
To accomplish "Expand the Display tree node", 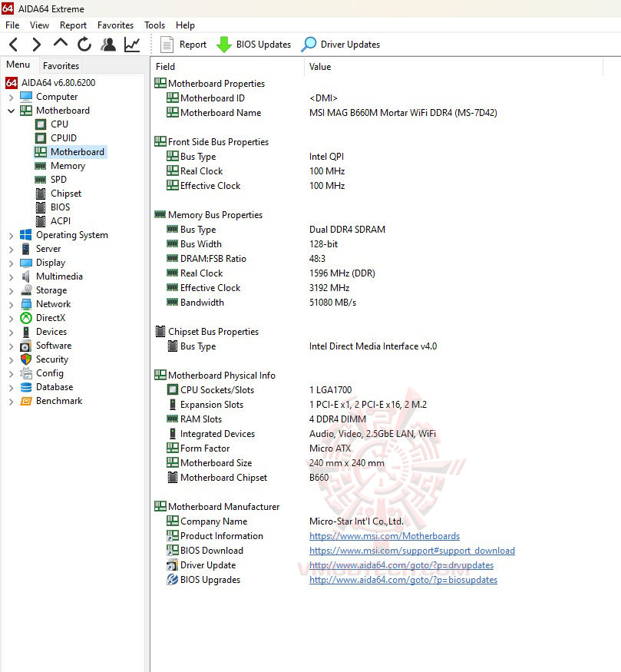I will 12,263.
